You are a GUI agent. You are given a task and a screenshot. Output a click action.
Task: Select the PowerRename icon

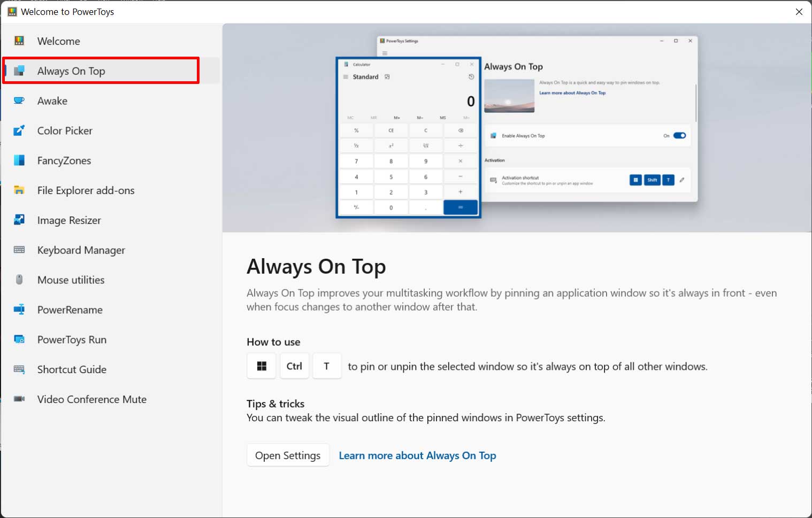tap(19, 310)
